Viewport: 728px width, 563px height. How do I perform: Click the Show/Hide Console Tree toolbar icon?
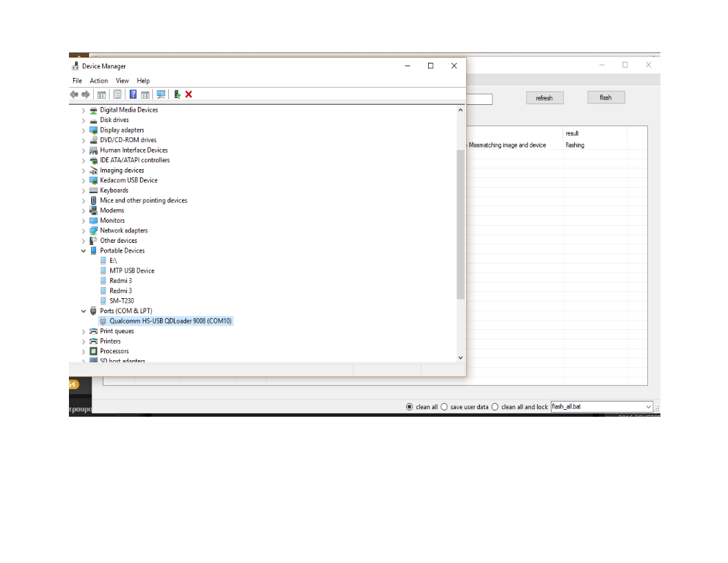tap(101, 95)
